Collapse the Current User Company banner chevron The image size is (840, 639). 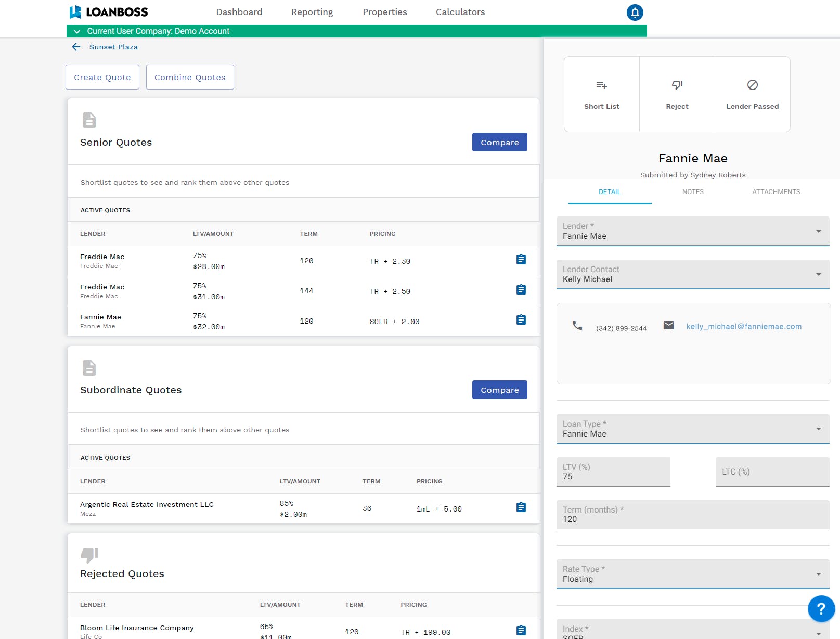77,31
